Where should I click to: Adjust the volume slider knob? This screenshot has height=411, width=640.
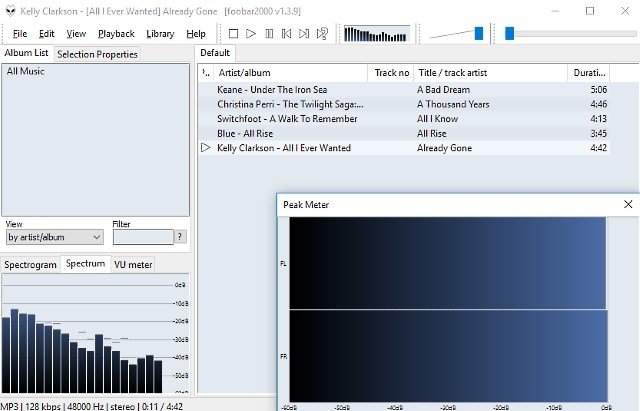pos(479,33)
